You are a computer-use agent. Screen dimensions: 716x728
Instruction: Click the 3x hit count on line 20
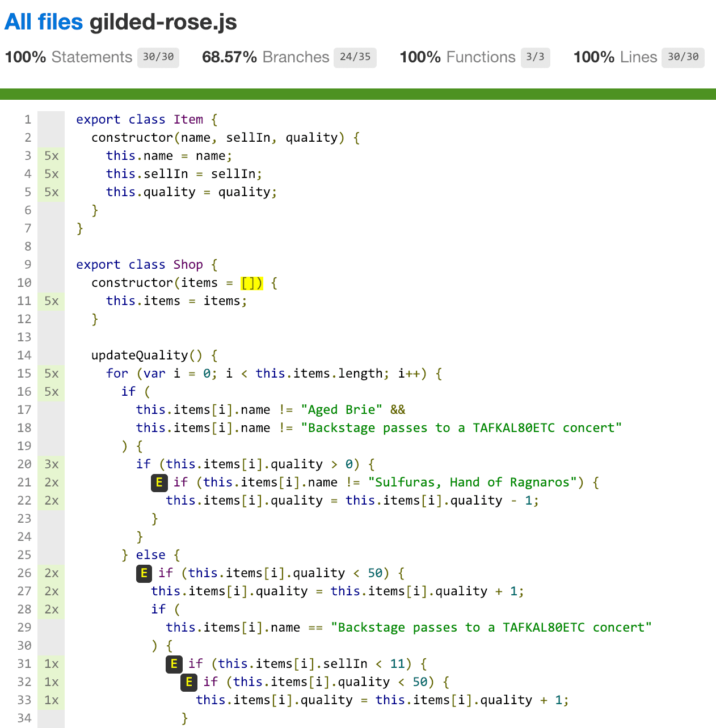(51, 464)
